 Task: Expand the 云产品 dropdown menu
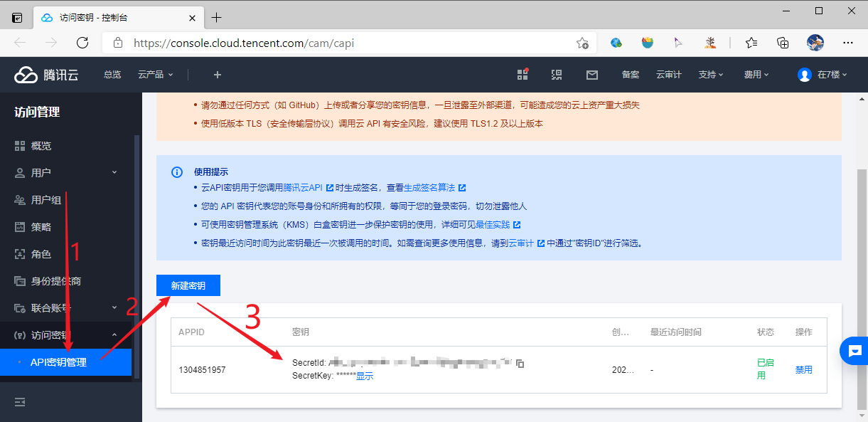(x=155, y=75)
